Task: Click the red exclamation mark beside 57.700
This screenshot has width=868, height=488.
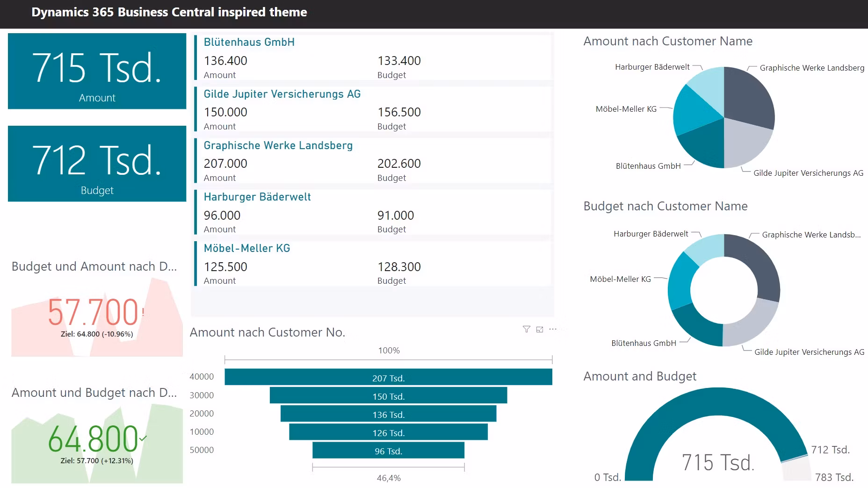Action: pyautogui.click(x=143, y=312)
